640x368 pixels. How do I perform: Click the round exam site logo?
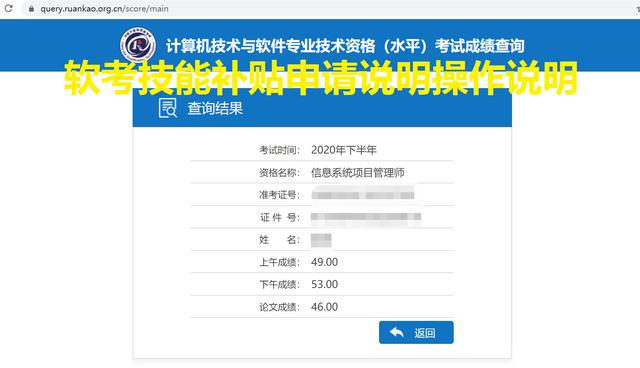pos(138,45)
